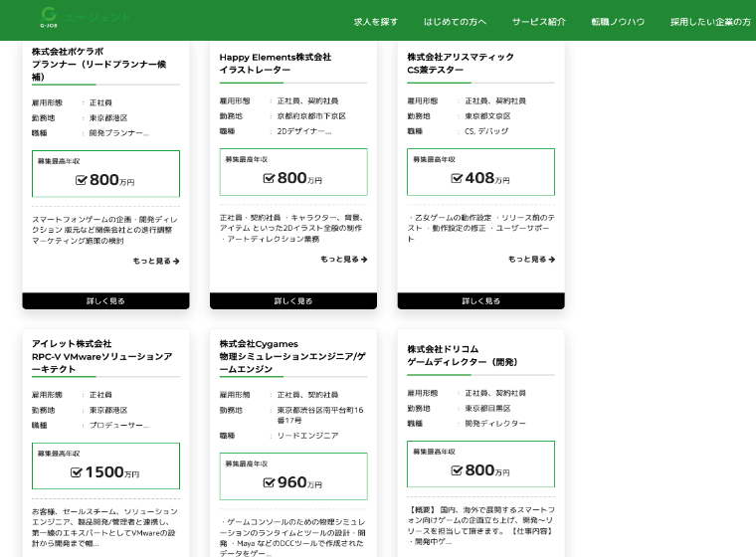The width and height of the screenshot is (756, 557).
Task: Click the 2Dデザイナー job type text
Action: coord(304,131)
